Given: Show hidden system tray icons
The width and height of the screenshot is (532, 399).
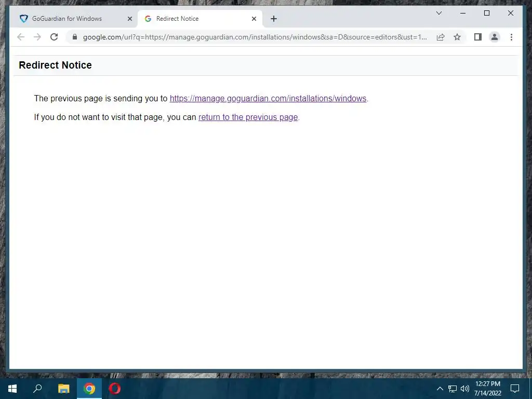Looking at the screenshot, I should coord(440,389).
